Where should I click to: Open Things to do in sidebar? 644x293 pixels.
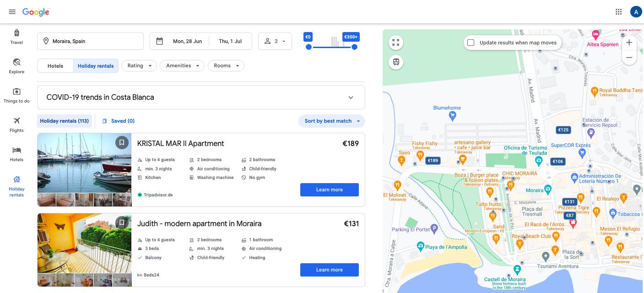tap(16, 95)
